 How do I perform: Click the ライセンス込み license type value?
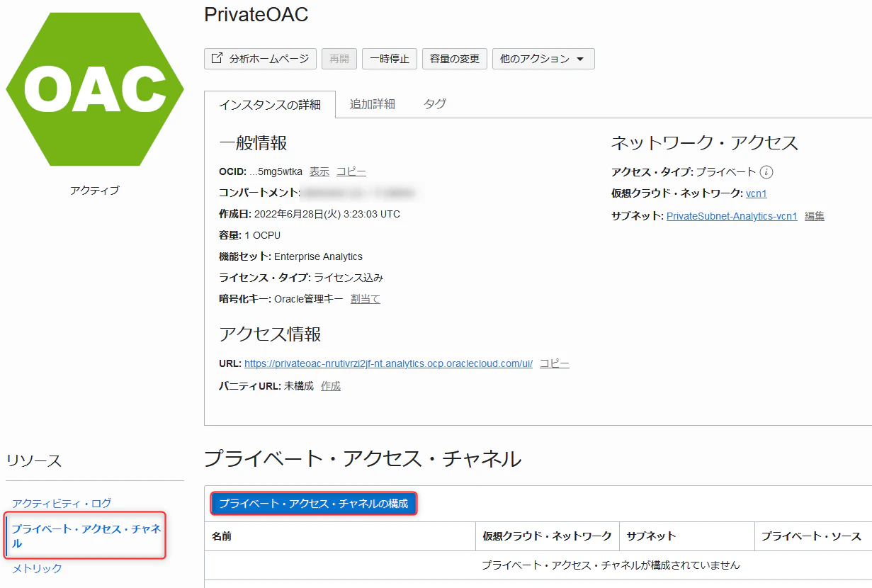coord(349,278)
